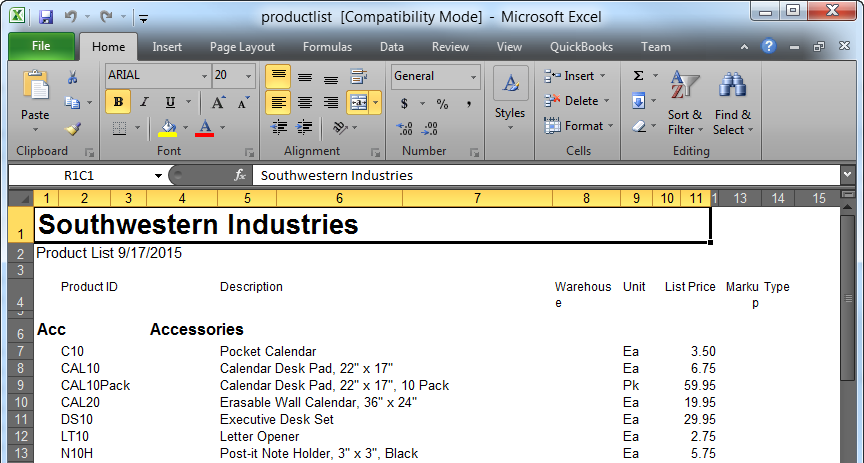Click the Delete cells button
This screenshot has width=864, height=463.
576,101
